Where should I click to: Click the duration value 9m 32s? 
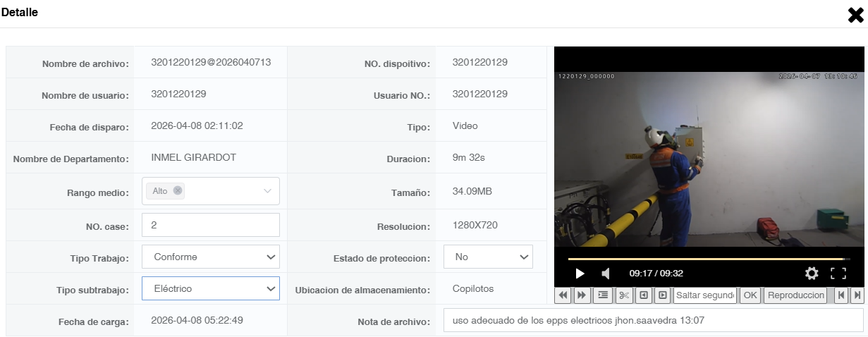(x=469, y=157)
